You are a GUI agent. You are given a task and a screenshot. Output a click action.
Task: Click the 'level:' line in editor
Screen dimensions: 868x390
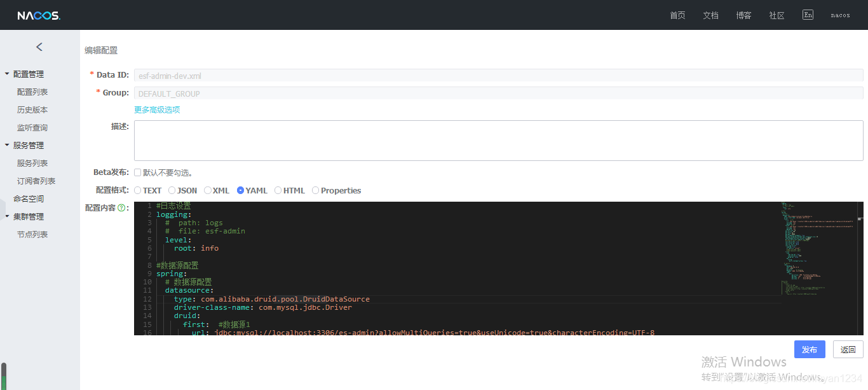pyautogui.click(x=179, y=240)
